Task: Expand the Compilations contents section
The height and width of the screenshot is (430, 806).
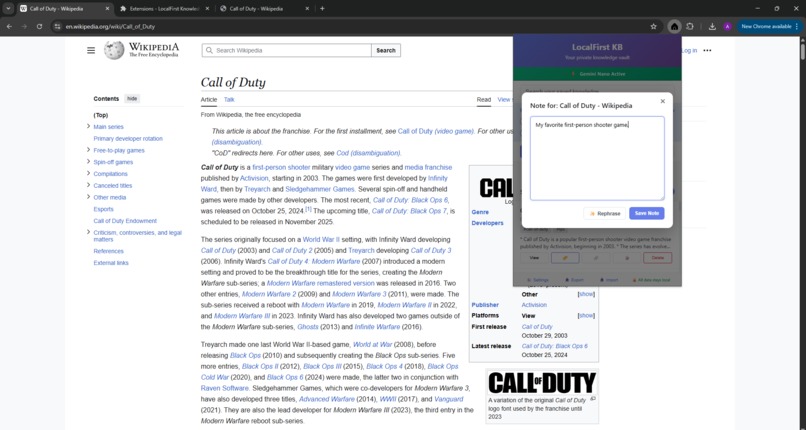Action: (x=88, y=174)
